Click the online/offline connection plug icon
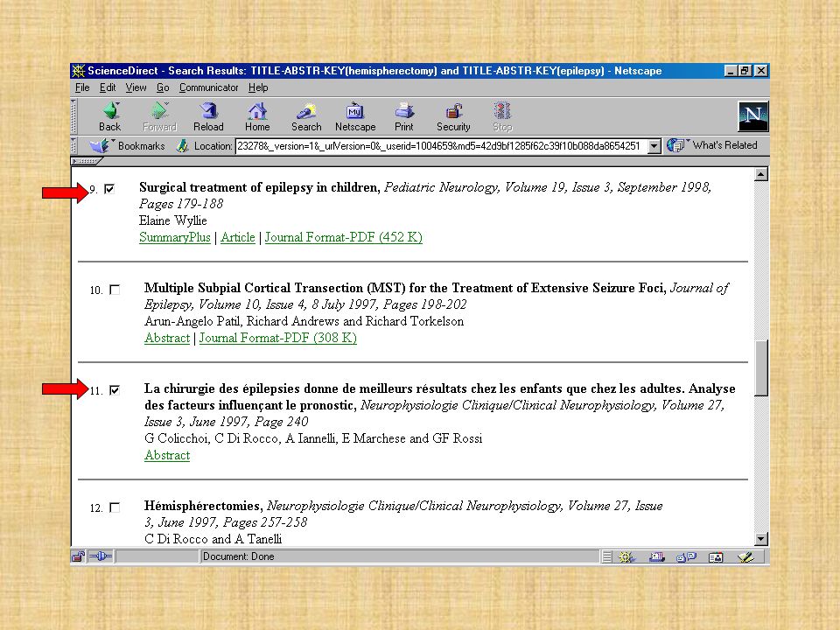840x630 pixels. pyautogui.click(x=100, y=556)
